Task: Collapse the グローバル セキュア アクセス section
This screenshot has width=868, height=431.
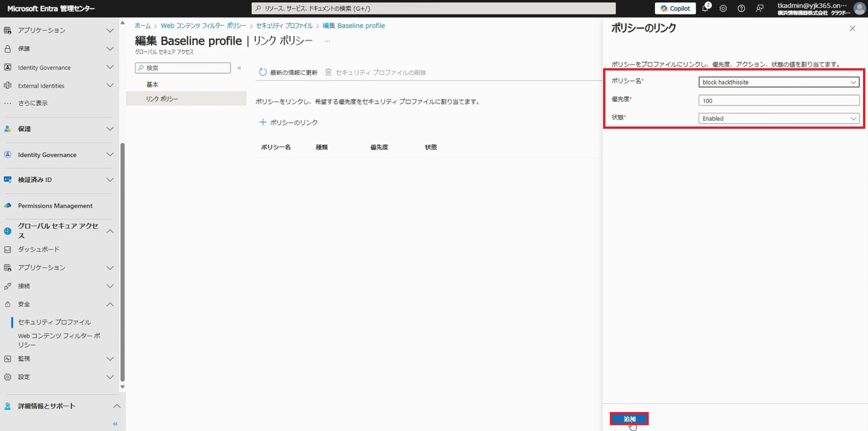Action: coord(110,231)
